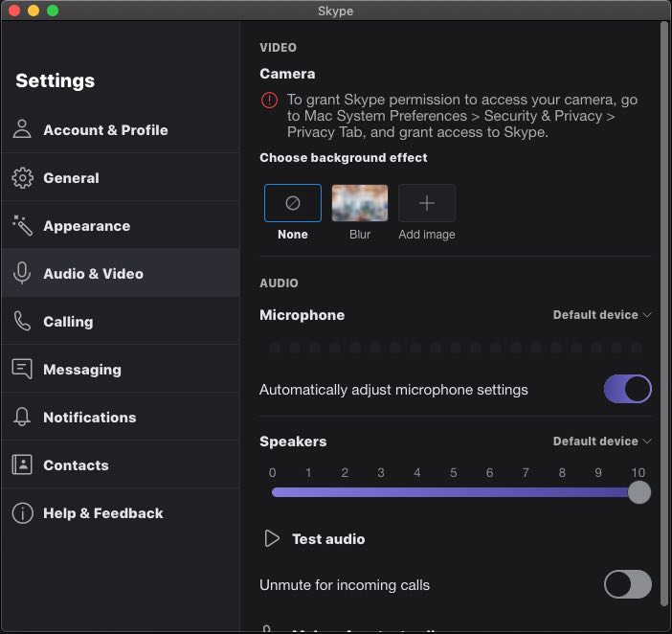The width and height of the screenshot is (672, 634).
Task: Switch to the Messaging settings section
Action: coord(82,370)
